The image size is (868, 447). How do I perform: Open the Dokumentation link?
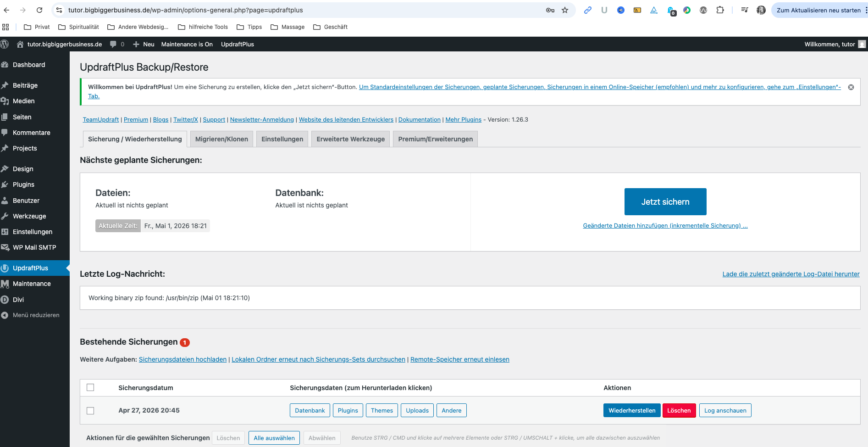point(420,120)
